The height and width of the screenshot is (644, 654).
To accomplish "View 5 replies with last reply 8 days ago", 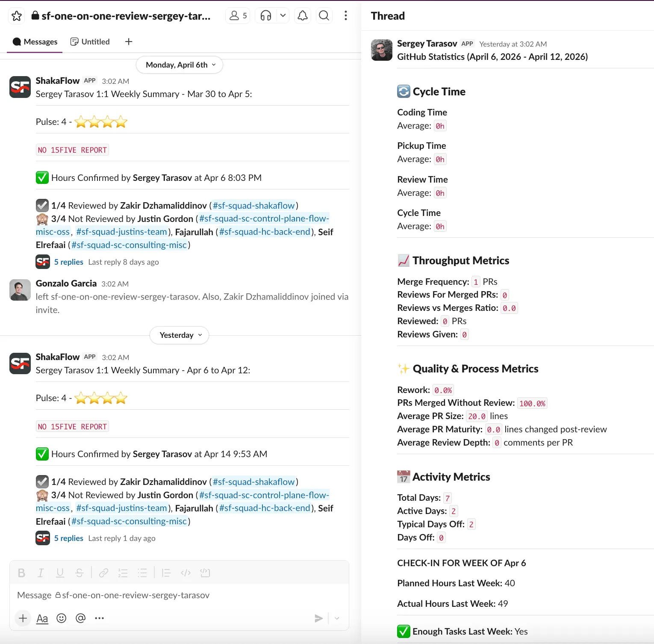I will 68,262.
